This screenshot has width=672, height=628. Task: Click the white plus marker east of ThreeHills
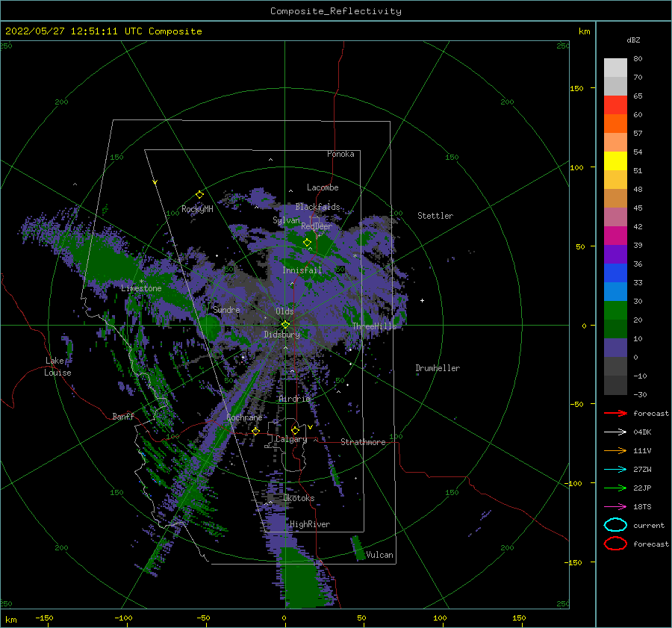[422, 300]
